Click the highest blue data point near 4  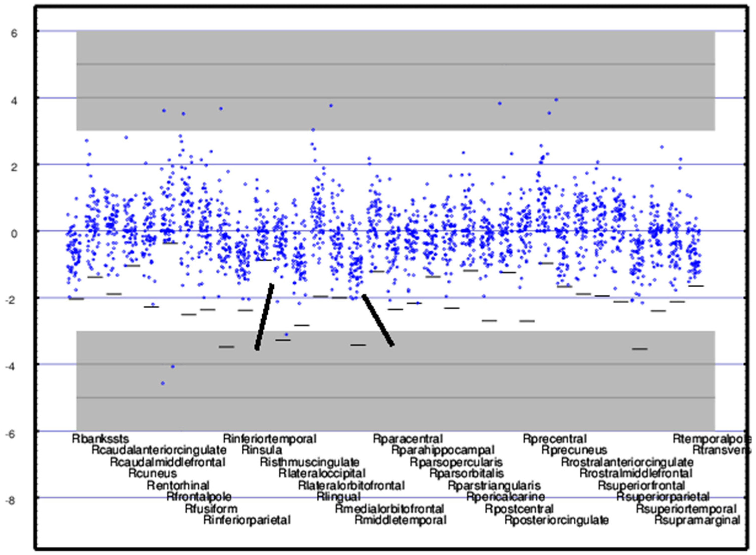[556, 99]
